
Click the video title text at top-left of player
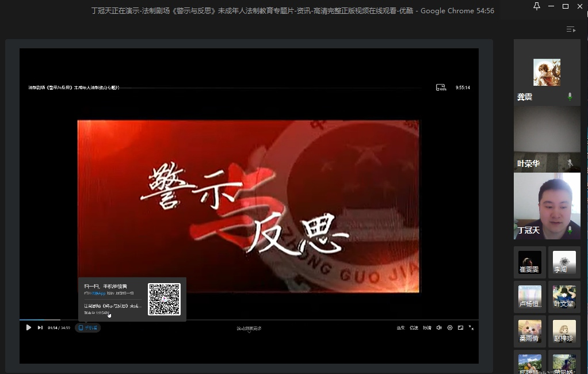(x=74, y=87)
